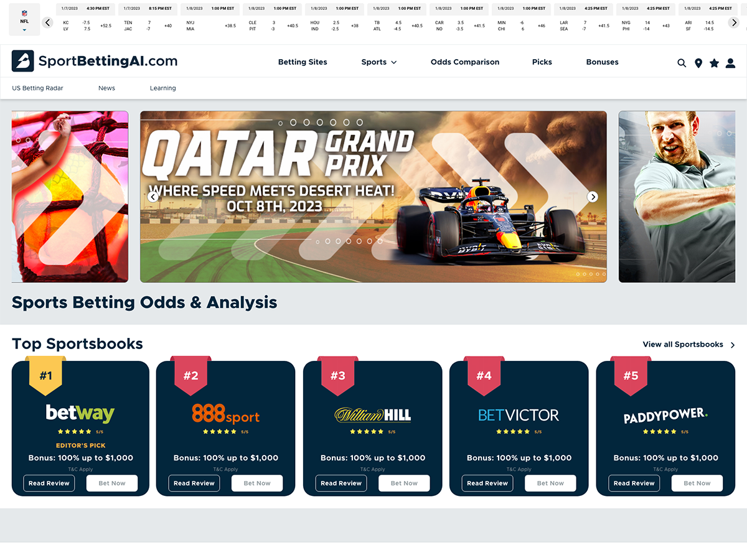747x560 pixels.
Task: Click the #5 rank ribbon badge
Action: [631, 375]
